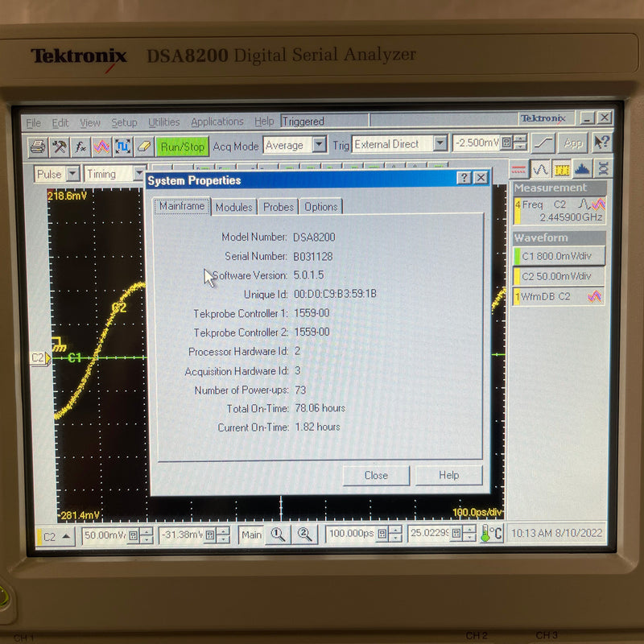Click the C2 ground reference marker
This screenshot has height=644, width=644.
point(41,357)
